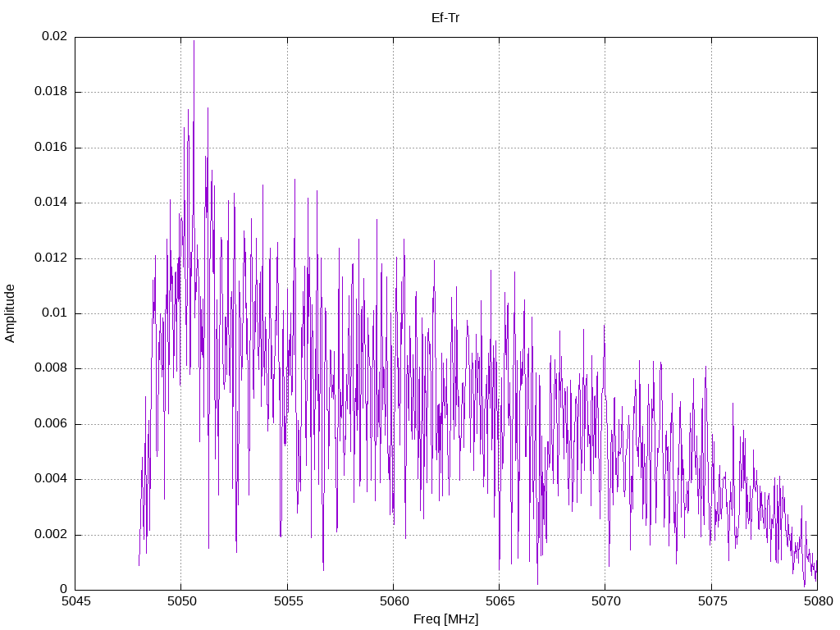
Task: Click the y-axis tick label 0.016
Action: point(51,148)
